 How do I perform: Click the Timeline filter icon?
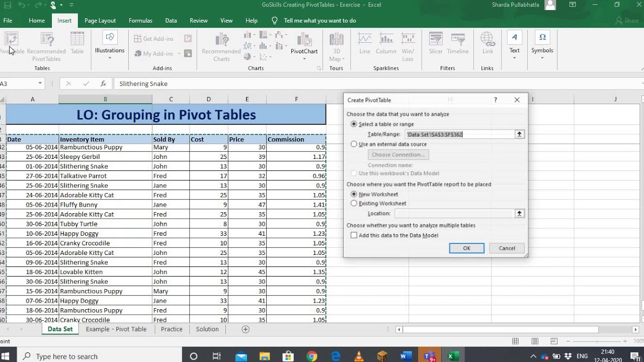pos(458,44)
